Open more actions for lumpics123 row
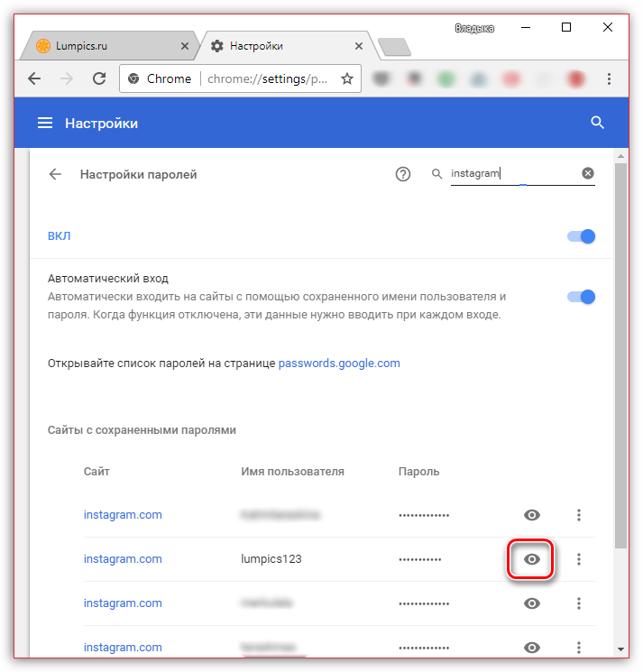This screenshot has width=643, height=672. click(579, 559)
